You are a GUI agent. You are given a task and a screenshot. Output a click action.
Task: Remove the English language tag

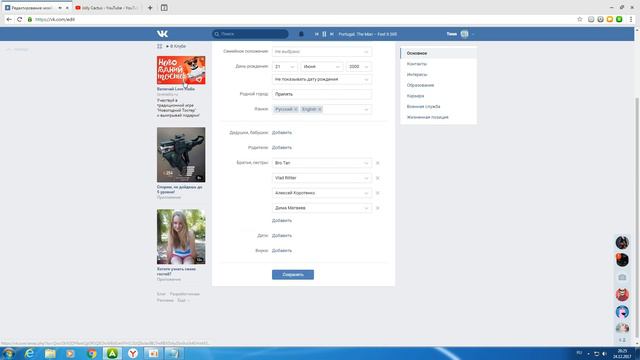click(x=320, y=109)
